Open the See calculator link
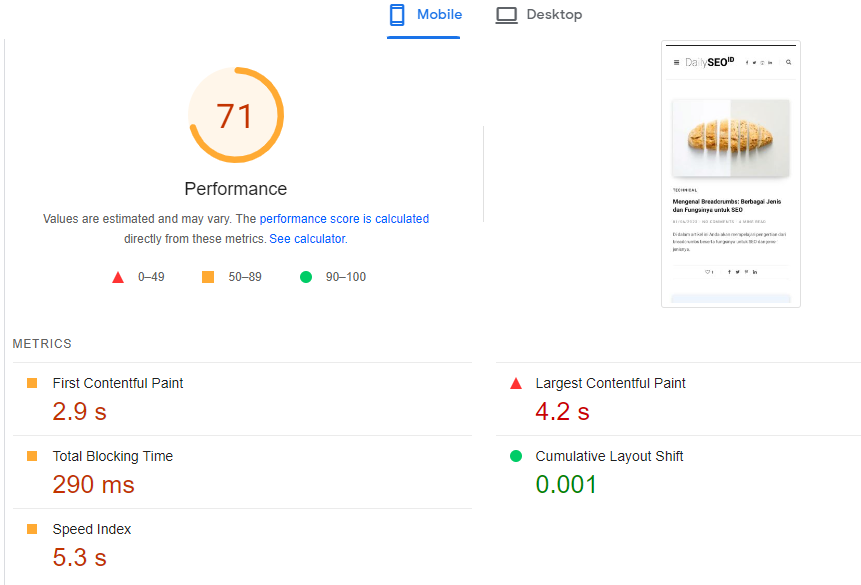 click(307, 238)
